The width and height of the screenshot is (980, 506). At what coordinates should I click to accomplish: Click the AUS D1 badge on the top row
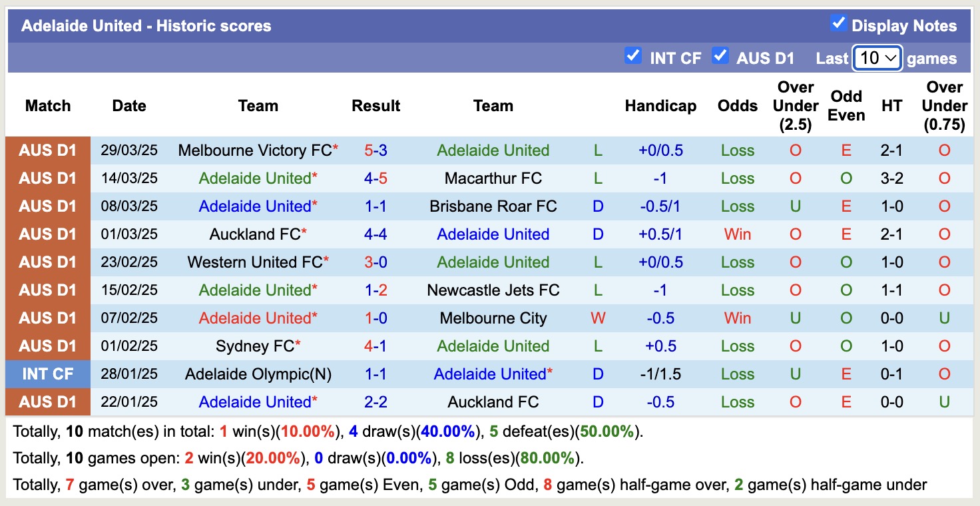48,150
